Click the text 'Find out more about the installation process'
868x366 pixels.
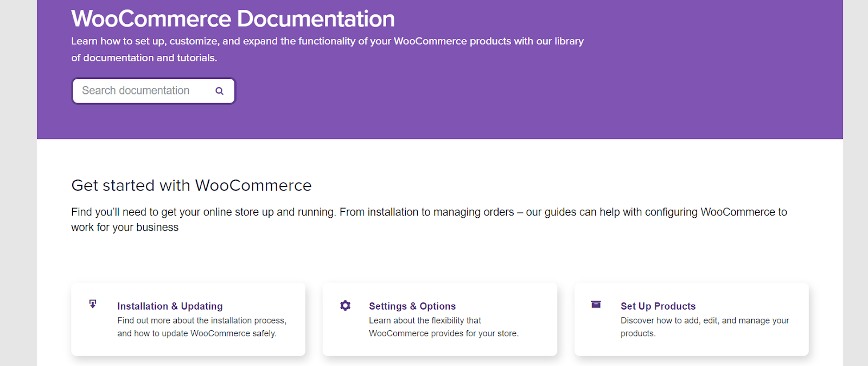click(x=201, y=320)
